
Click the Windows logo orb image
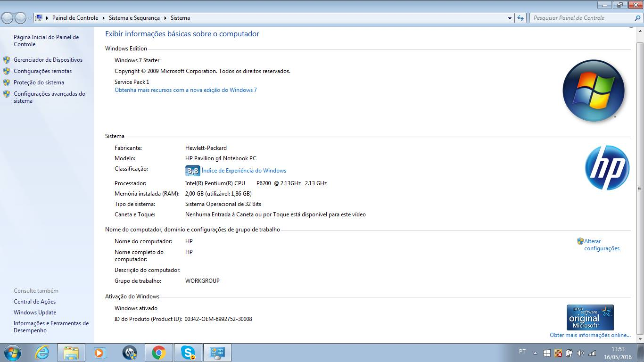point(594,90)
